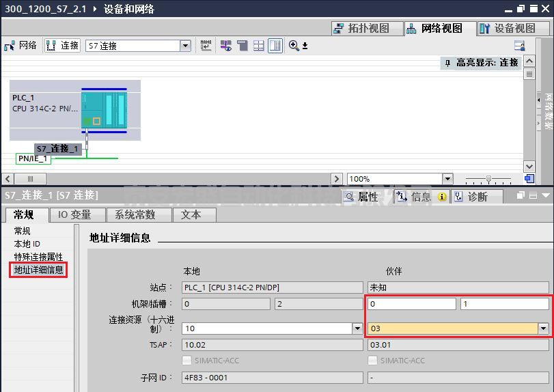
Task: Click the NAME relations toolbar icon
Action: click(206, 46)
